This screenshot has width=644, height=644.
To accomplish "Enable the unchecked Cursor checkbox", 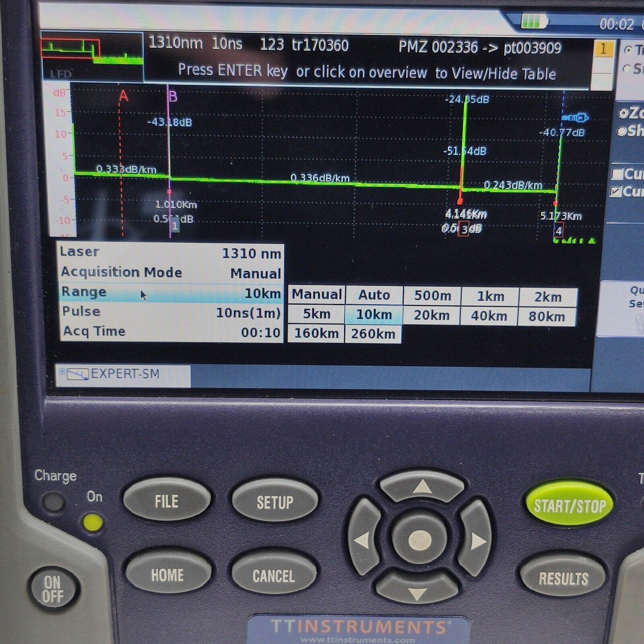I will click(617, 174).
